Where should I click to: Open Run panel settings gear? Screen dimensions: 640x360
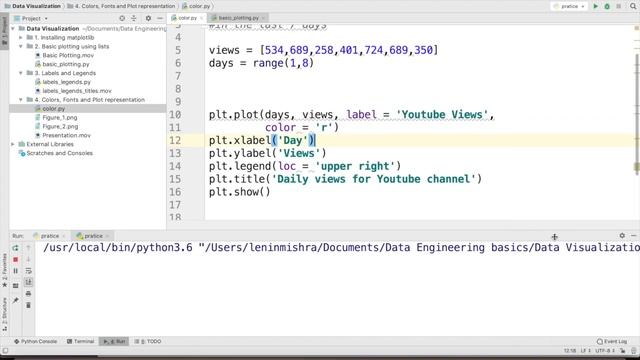pyautogui.click(x=622, y=236)
